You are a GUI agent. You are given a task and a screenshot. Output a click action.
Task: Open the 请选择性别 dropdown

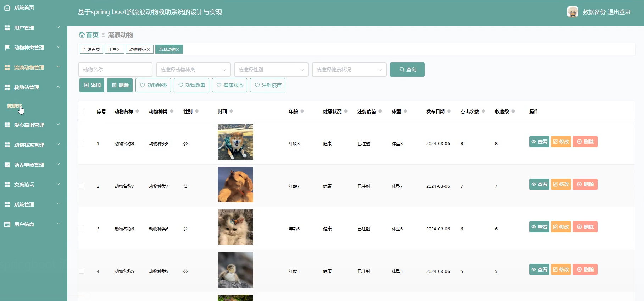271,70
